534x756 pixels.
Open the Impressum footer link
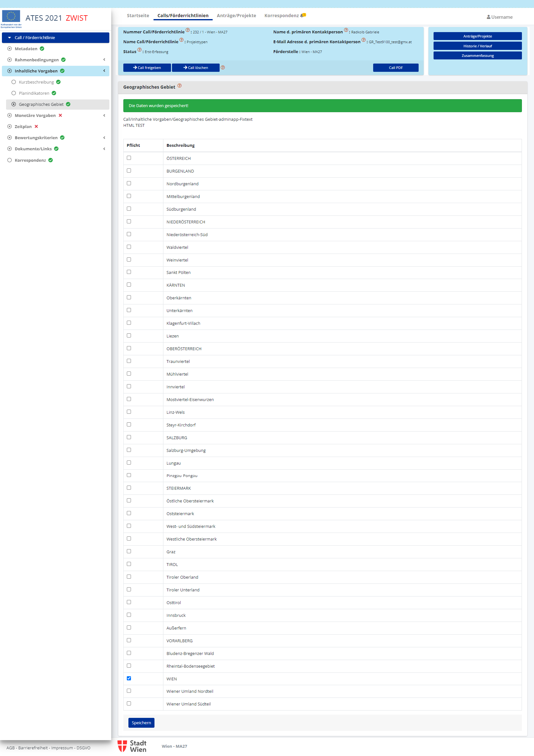coord(62,748)
